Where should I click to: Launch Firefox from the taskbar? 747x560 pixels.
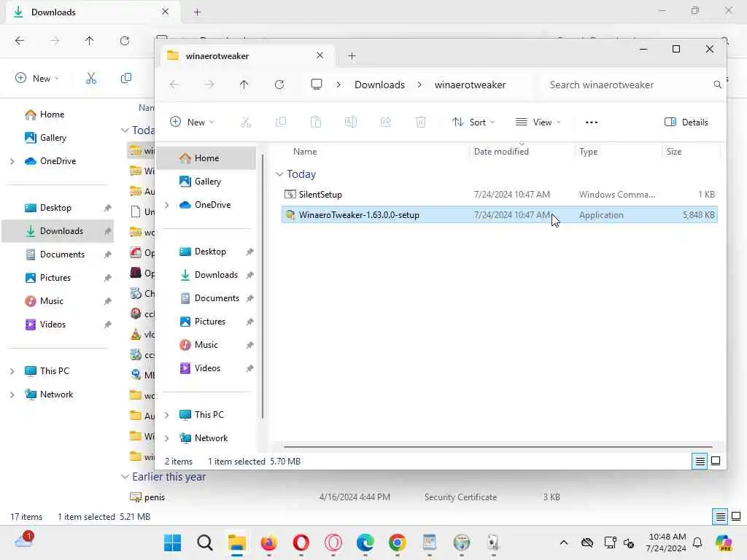(268, 542)
